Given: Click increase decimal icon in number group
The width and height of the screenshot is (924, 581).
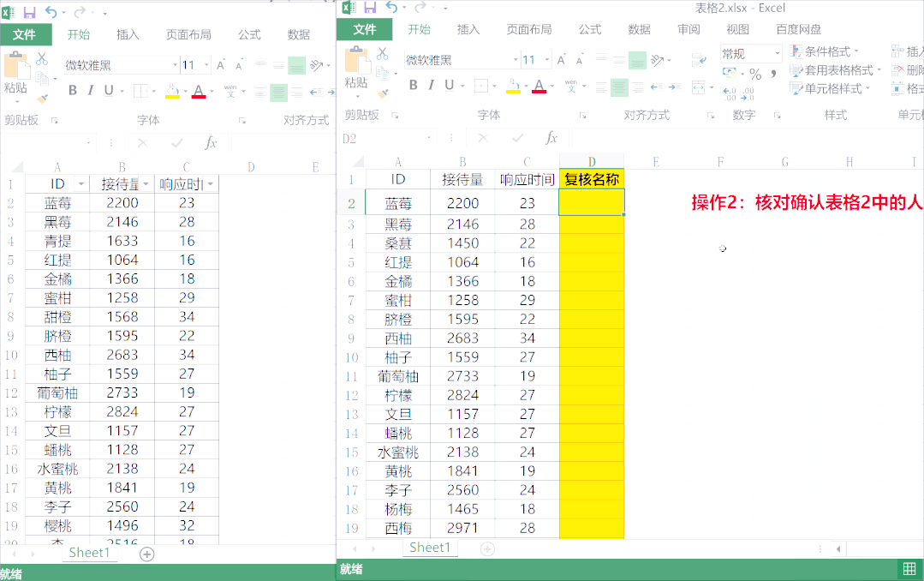Looking at the screenshot, I should click(x=730, y=93).
